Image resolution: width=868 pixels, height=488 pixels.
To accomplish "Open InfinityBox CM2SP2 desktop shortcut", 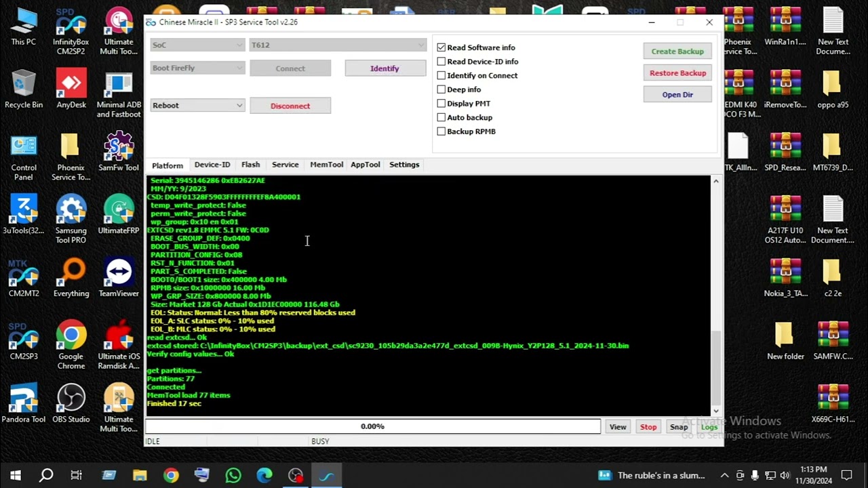I will coord(71,32).
